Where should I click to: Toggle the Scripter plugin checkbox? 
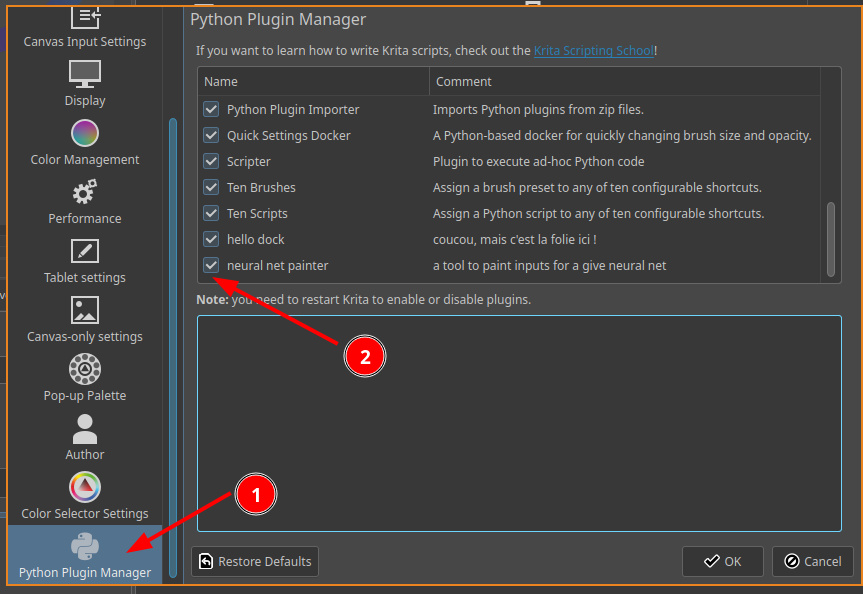(211, 161)
